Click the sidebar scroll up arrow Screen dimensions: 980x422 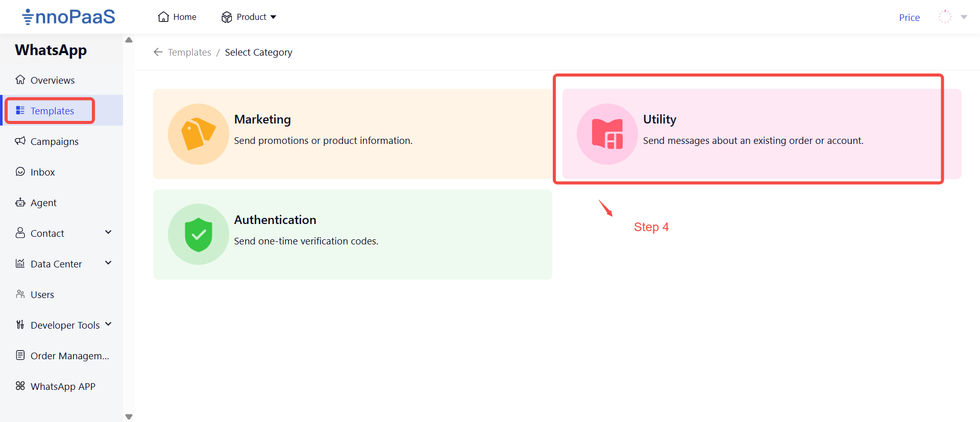[x=129, y=40]
